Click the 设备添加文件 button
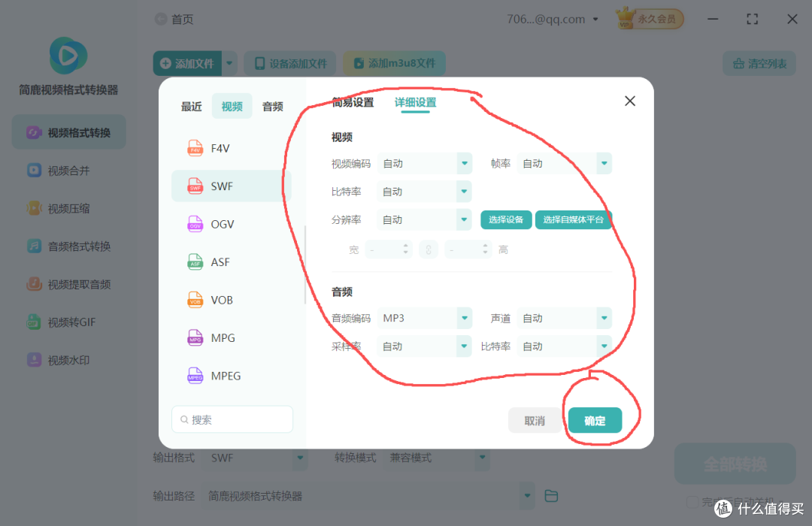812x526 pixels. (x=290, y=63)
